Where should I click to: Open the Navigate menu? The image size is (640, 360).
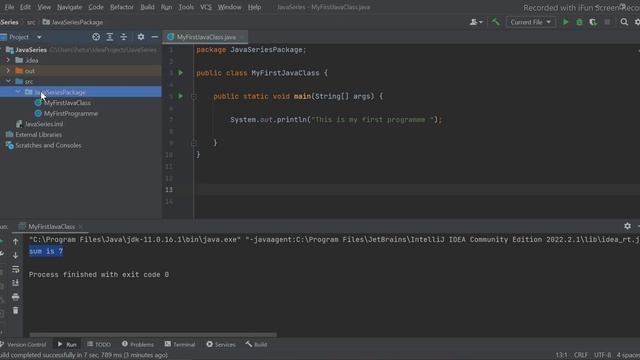pyautogui.click(x=69, y=7)
